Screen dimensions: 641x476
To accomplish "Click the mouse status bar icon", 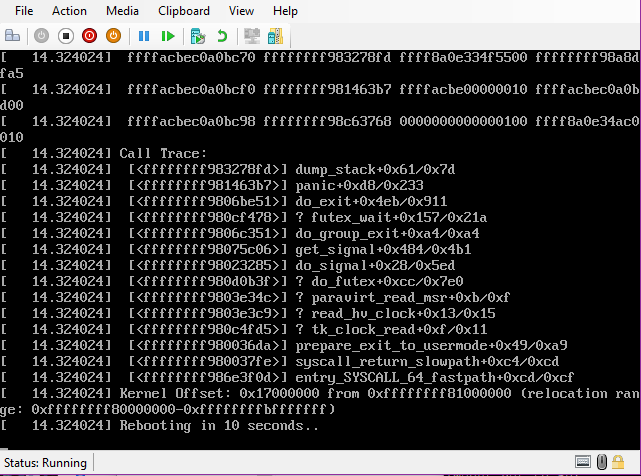I will (602, 462).
